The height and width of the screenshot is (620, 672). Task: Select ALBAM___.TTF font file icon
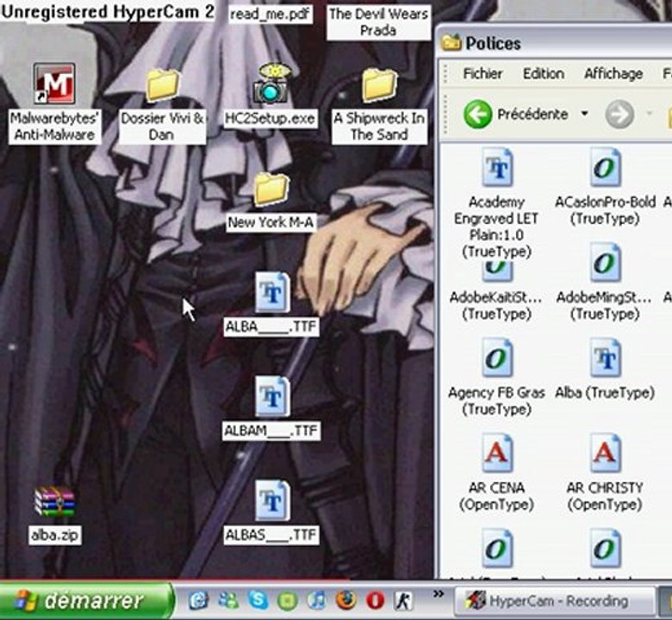click(272, 396)
